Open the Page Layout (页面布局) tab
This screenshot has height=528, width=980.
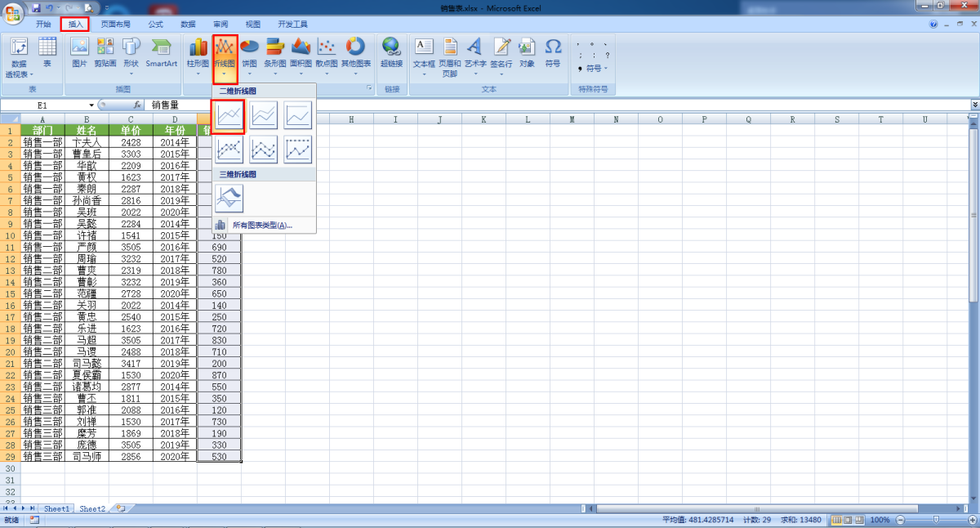coord(115,25)
